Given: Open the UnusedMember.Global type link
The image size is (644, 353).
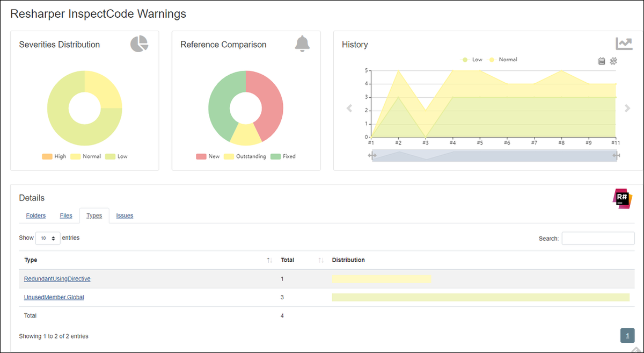Looking at the screenshot, I should click(54, 297).
